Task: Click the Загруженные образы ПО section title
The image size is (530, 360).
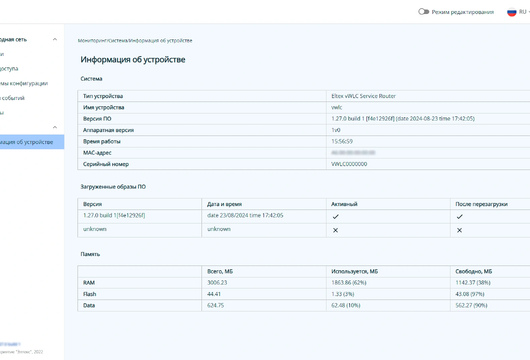Action: (113, 187)
